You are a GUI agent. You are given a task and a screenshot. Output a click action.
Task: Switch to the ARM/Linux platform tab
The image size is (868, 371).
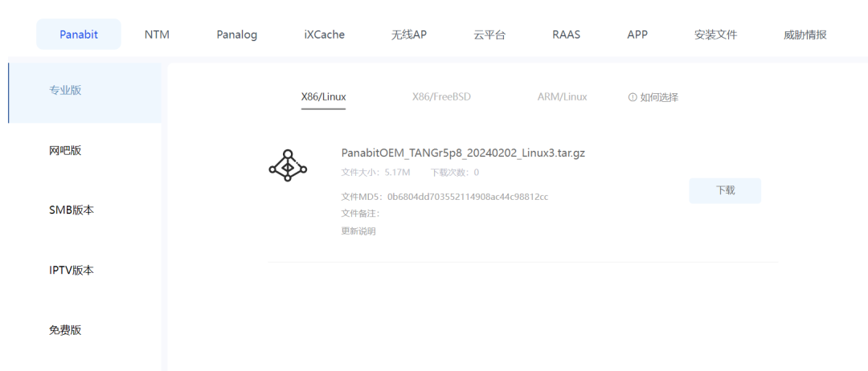point(562,96)
